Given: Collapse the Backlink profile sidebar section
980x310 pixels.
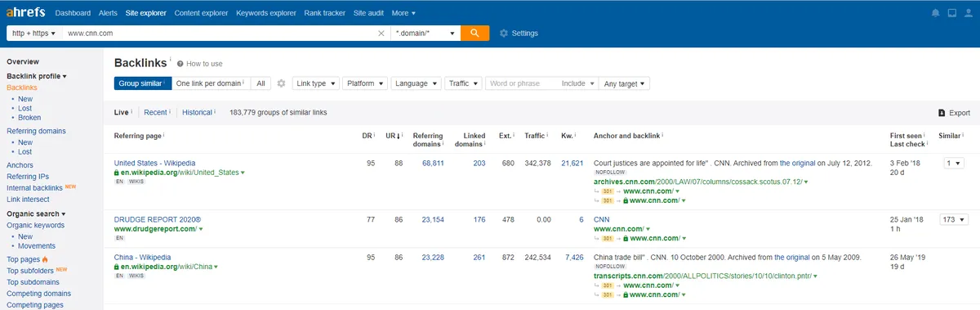Looking at the screenshot, I should 37,76.
